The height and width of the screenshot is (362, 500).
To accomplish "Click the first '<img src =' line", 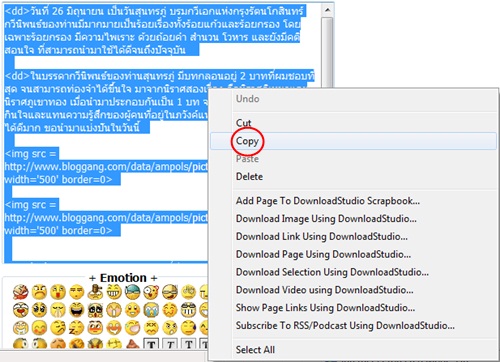I will coord(31,154).
